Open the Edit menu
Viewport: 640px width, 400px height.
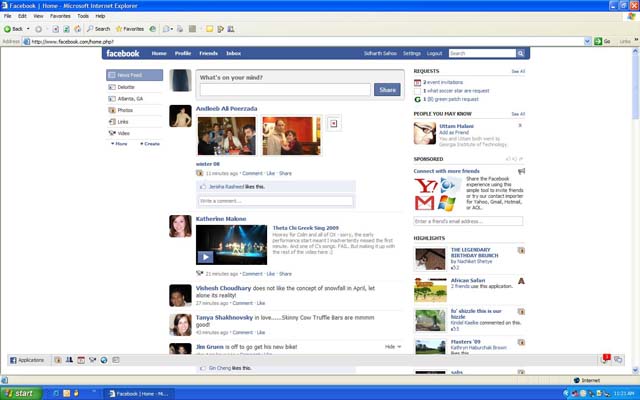pyautogui.click(x=22, y=16)
